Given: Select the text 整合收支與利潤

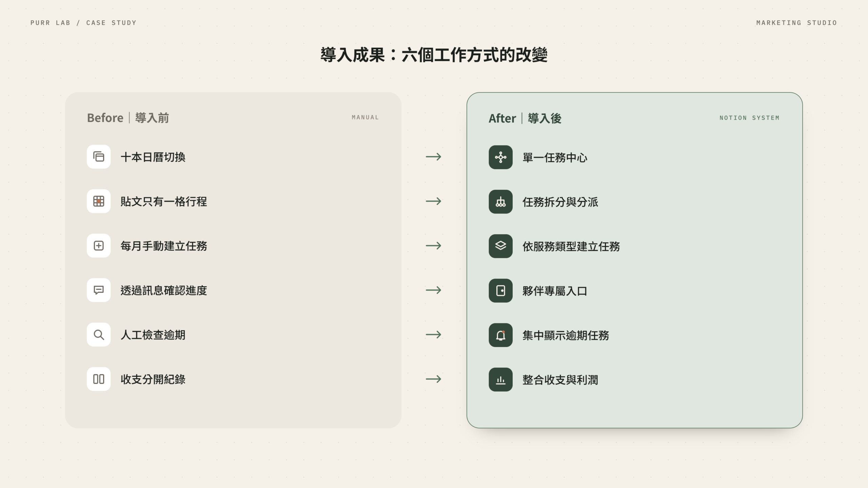Looking at the screenshot, I should pos(560,380).
